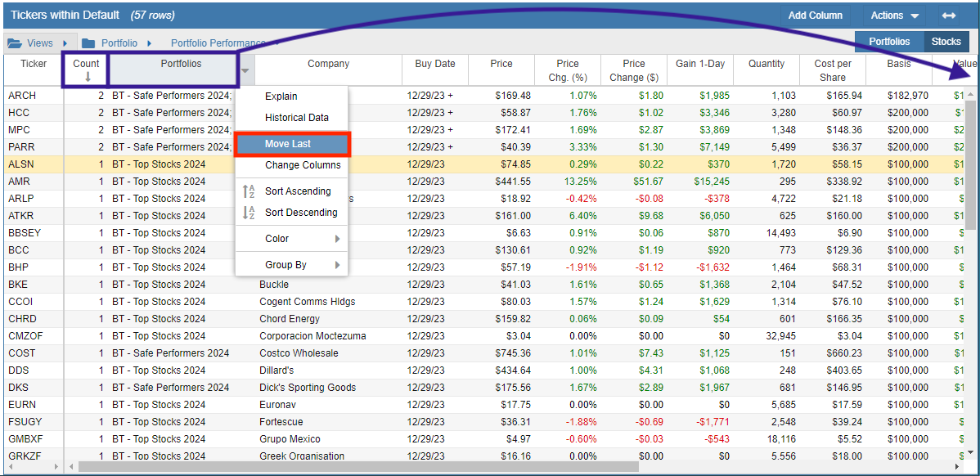This screenshot has width=980, height=476.
Task: Click the Sort Descending A-Z icon
Action: click(249, 213)
